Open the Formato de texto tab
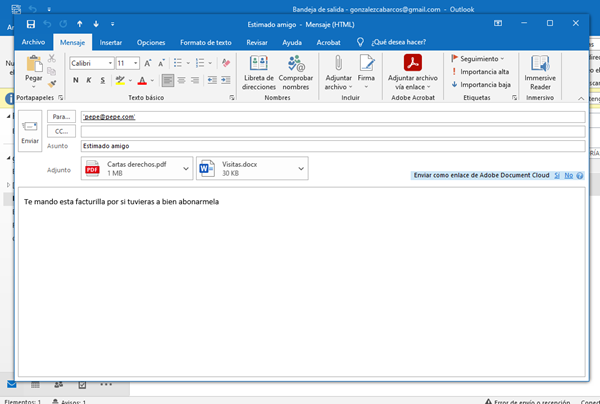 coord(205,43)
